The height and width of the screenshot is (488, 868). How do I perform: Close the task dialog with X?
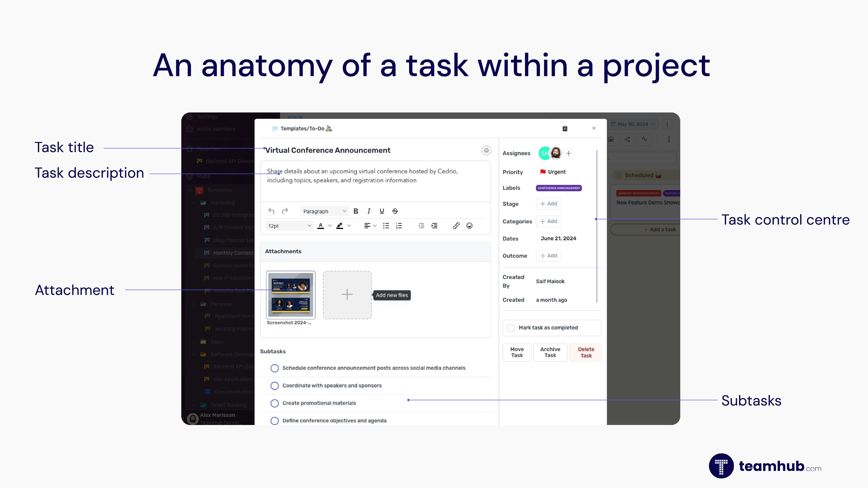point(594,128)
